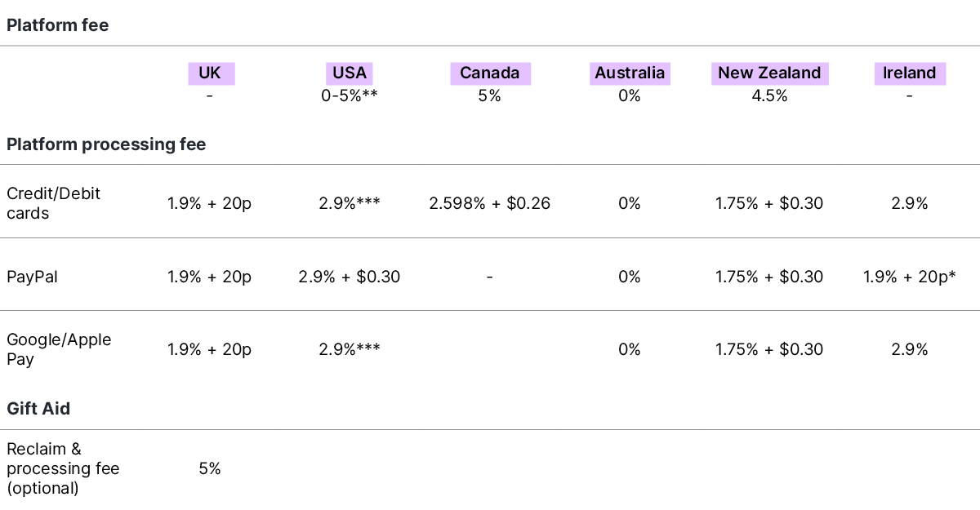The width and height of the screenshot is (980, 510).
Task: Click the USA 0-5%** platform fee value
Action: click(350, 95)
